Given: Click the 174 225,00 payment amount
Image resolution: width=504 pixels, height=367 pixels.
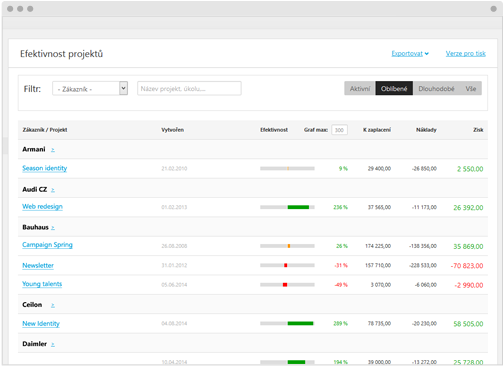Looking at the screenshot, I should [x=378, y=246].
